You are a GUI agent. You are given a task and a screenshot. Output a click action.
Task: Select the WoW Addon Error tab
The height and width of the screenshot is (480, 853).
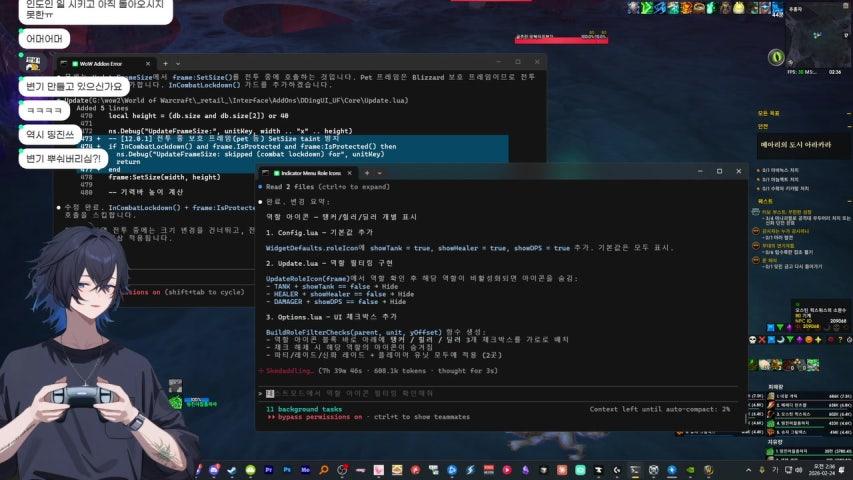[106, 64]
